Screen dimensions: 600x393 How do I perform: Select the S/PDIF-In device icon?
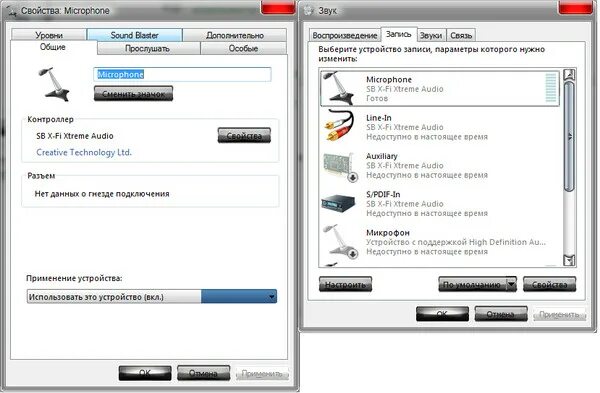[x=338, y=203]
